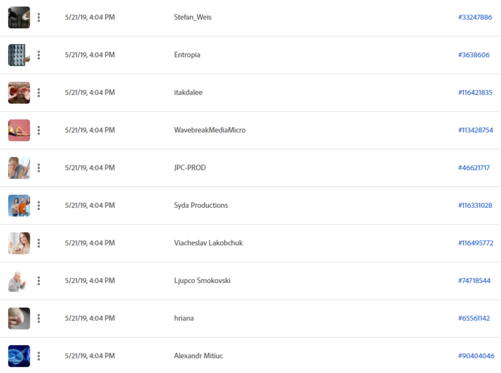Open the three-dot menu for Viacheslav Lakobchuk
The width and height of the screenshot is (501, 373).
click(39, 243)
